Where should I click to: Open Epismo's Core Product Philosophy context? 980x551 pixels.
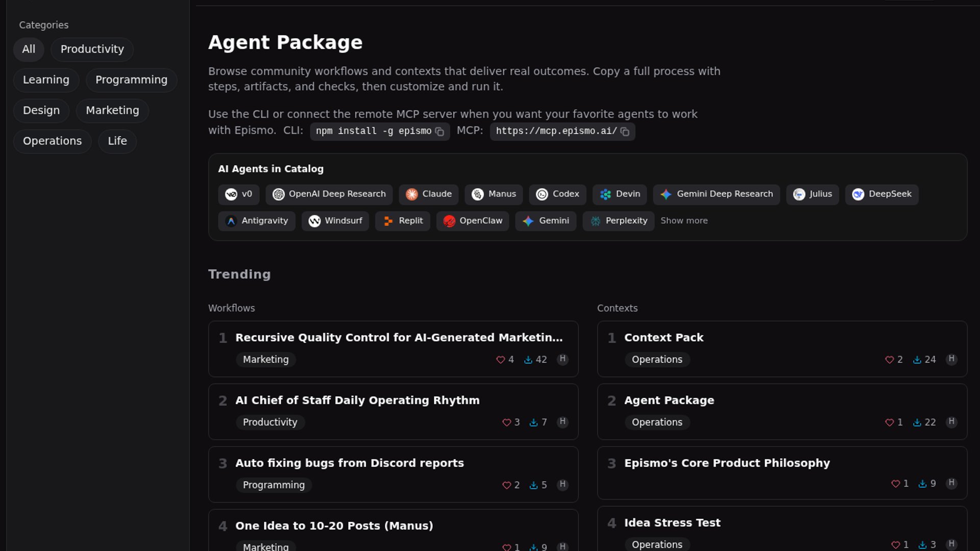tap(727, 463)
